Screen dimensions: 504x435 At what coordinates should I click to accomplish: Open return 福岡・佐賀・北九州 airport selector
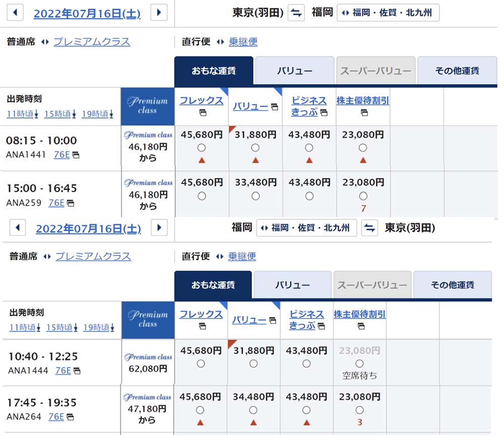[x=306, y=228]
